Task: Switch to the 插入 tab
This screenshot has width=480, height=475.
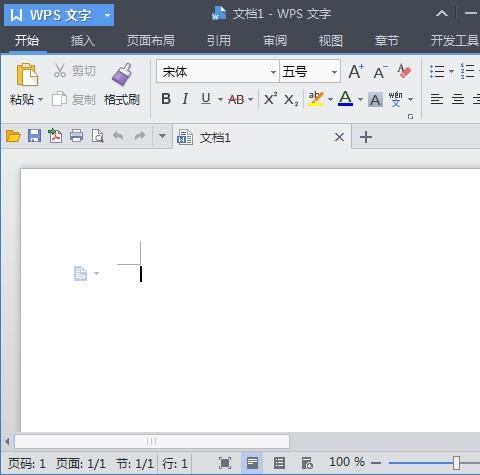Action: point(83,41)
